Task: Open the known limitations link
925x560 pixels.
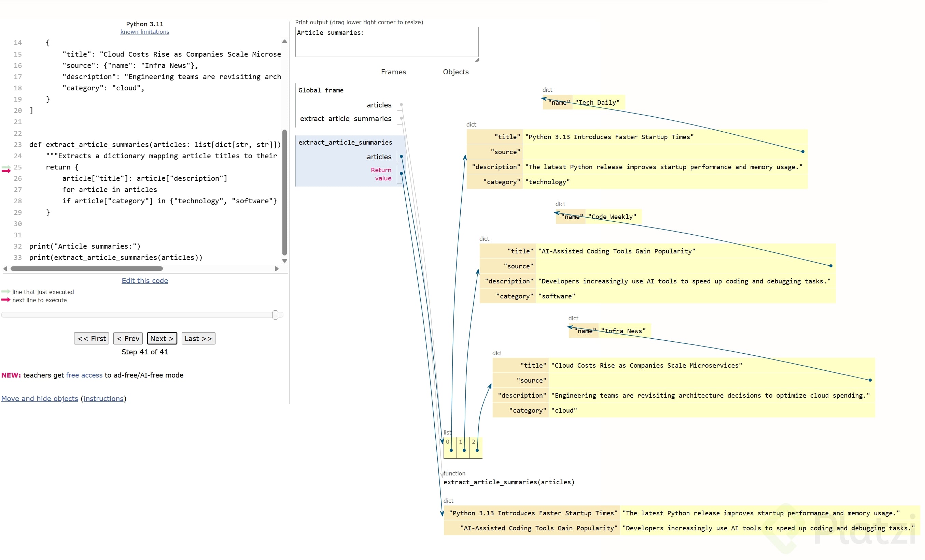Action: tap(144, 32)
